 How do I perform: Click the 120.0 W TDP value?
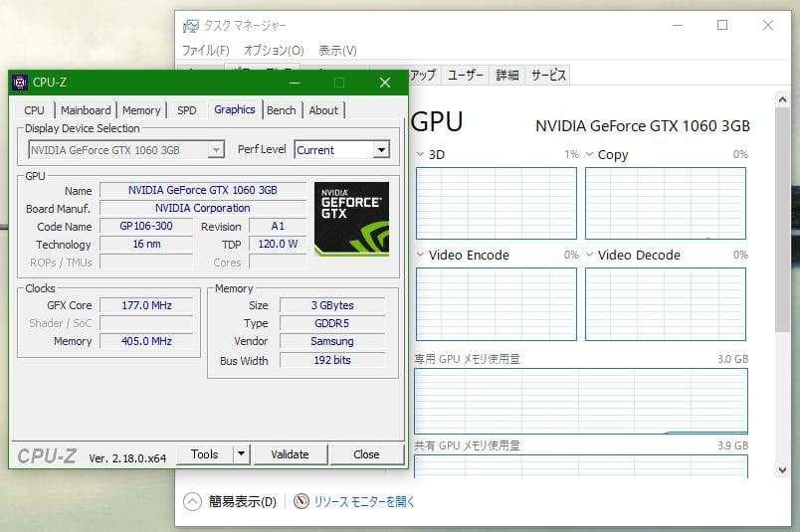pos(278,245)
